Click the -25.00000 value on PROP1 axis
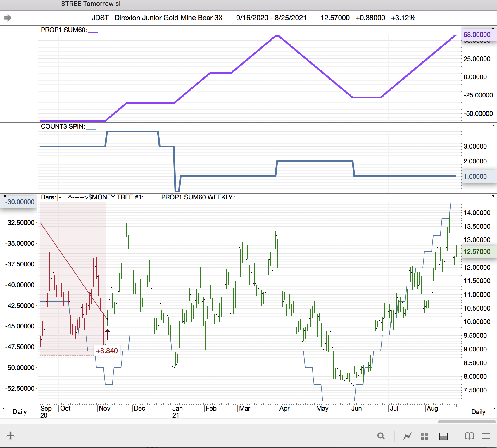Viewport: 497px width, 448px height. pos(478,95)
